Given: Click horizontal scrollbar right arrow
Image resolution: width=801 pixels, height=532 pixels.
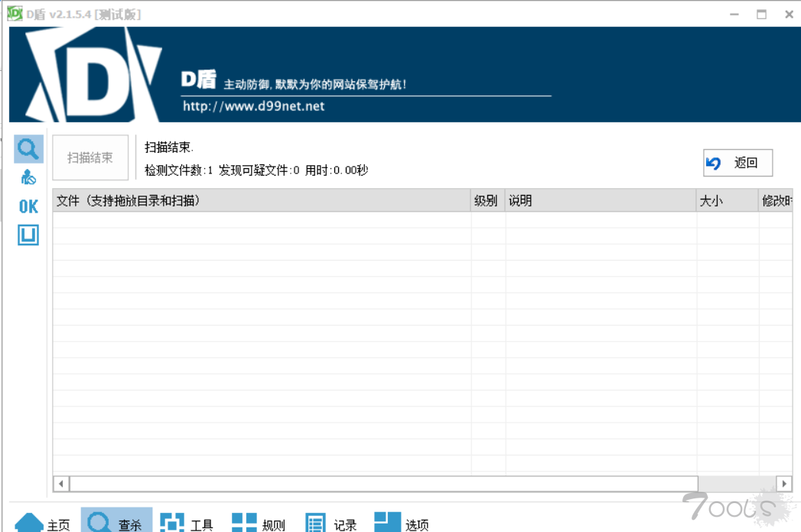Looking at the screenshot, I should click(784, 484).
